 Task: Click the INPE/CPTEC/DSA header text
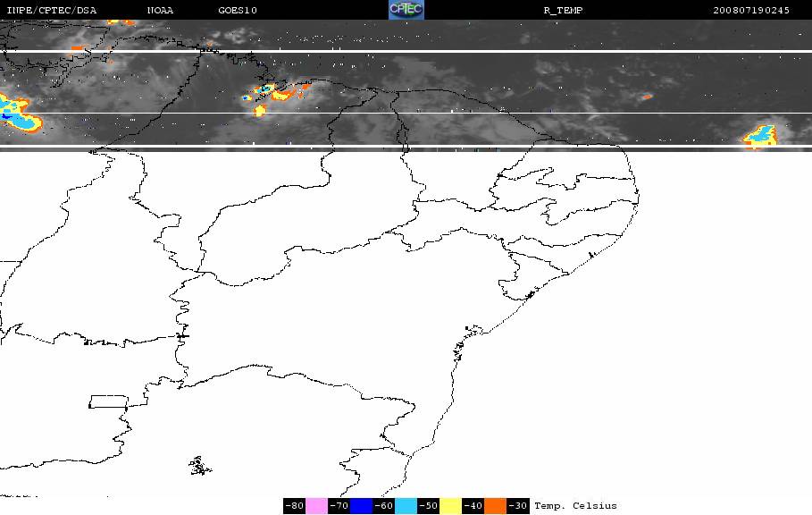(x=51, y=11)
